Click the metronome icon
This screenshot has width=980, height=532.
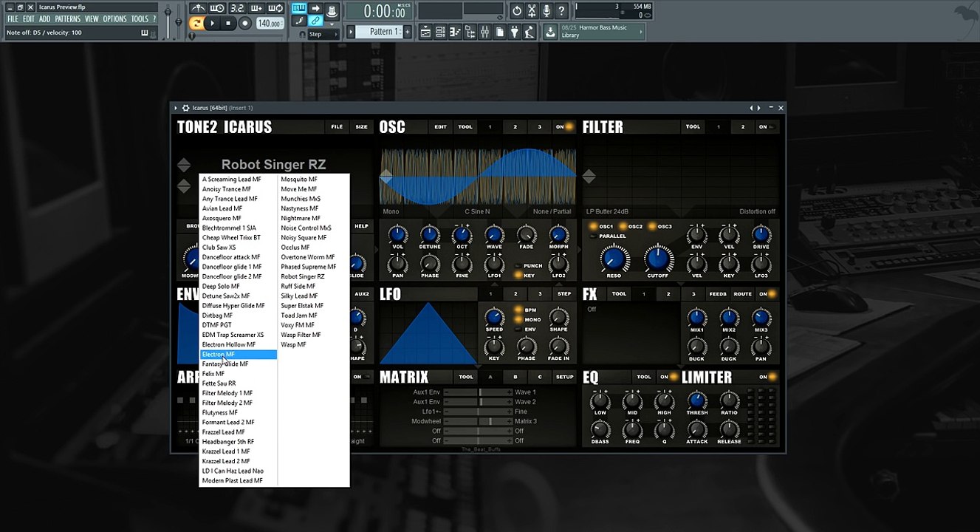[198, 8]
